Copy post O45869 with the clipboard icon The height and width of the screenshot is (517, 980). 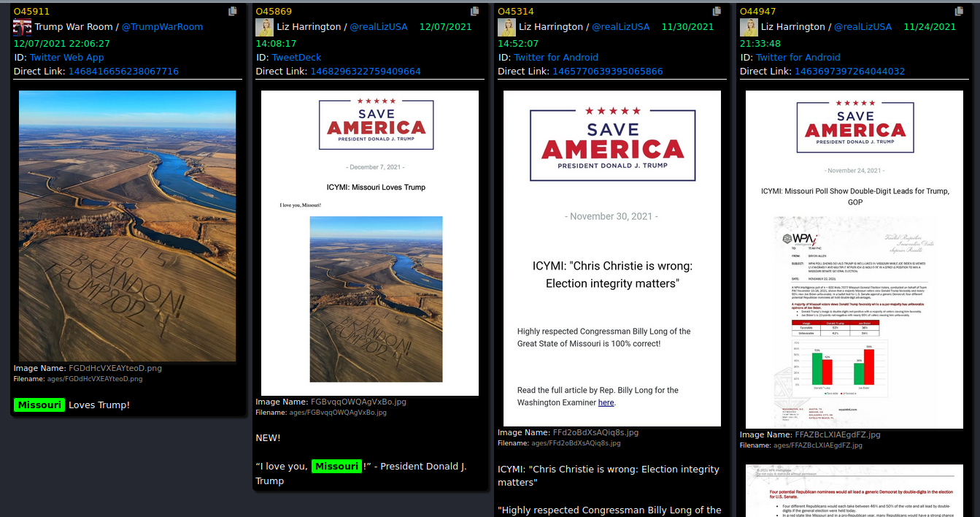(475, 11)
